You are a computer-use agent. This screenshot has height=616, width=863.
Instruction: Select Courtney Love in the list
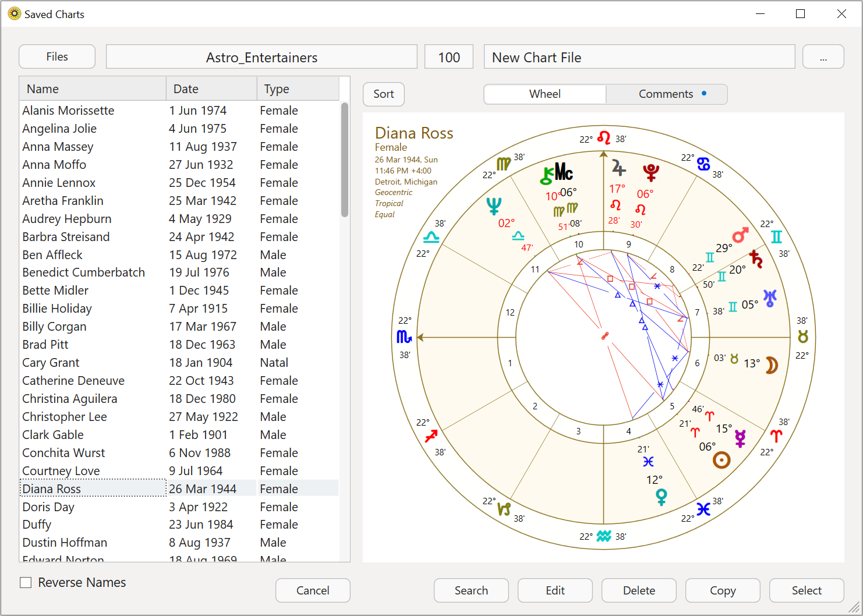coord(179,470)
